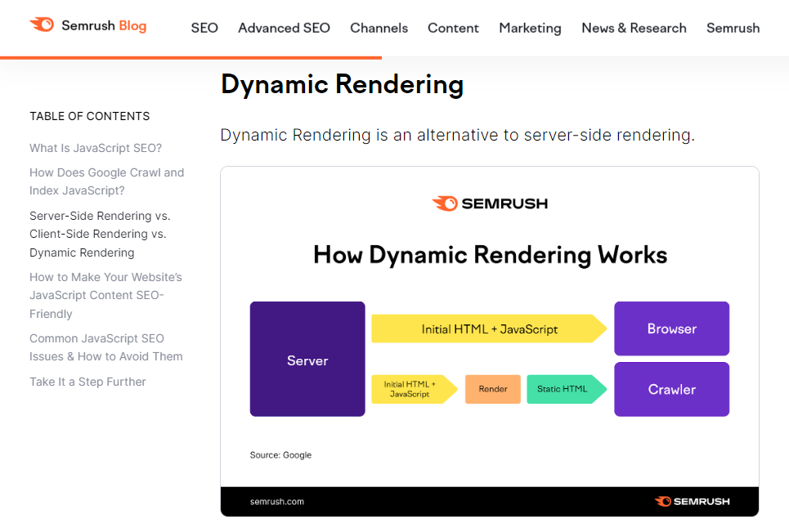Image resolution: width=789 pixels, height=532 pixels.
Task: Go to Semrush in top navigation
Action: (733, 28)
